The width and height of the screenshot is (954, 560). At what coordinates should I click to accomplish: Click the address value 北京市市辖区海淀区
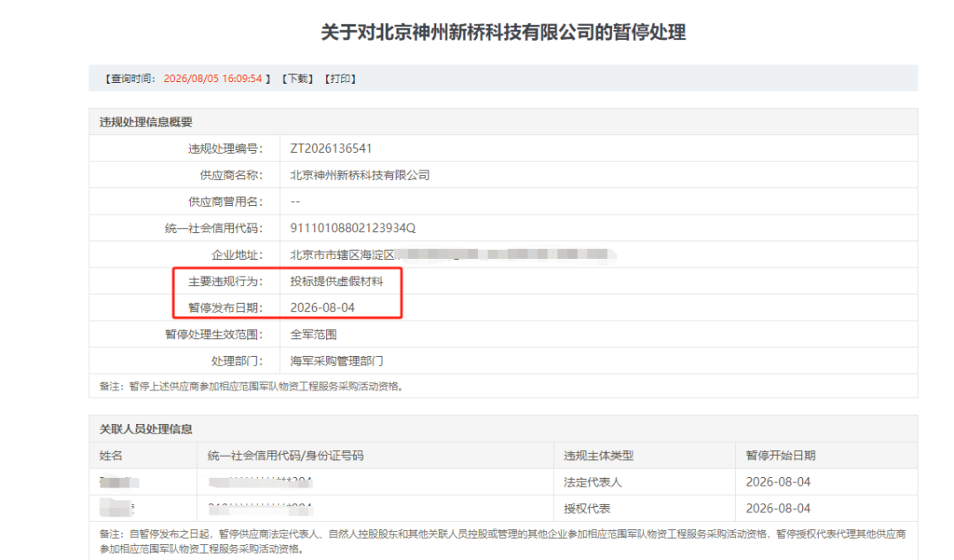pos(343,255)
